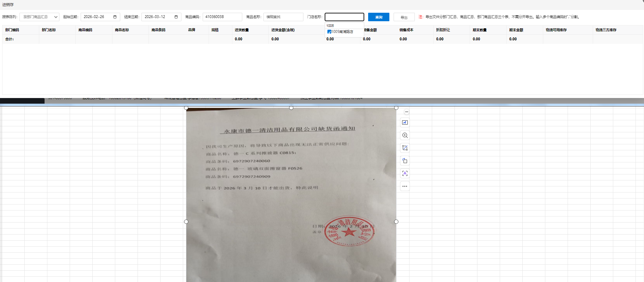Screen dimensions: 644x282
Task: Click the 商品名称 fuzzy search field
Action: (x=283, y=17)
